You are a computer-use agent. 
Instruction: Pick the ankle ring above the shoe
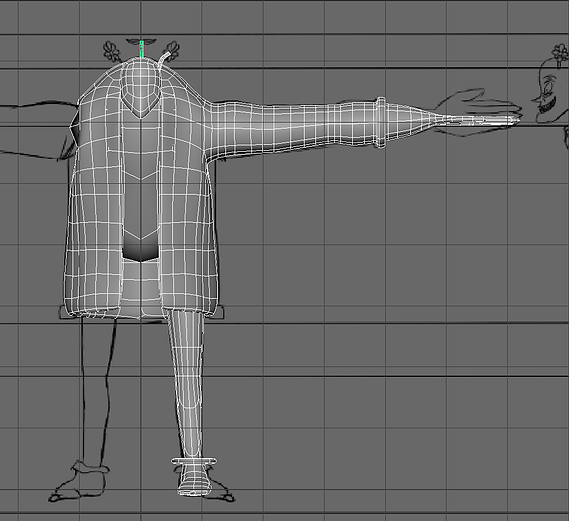coord(194,461)
